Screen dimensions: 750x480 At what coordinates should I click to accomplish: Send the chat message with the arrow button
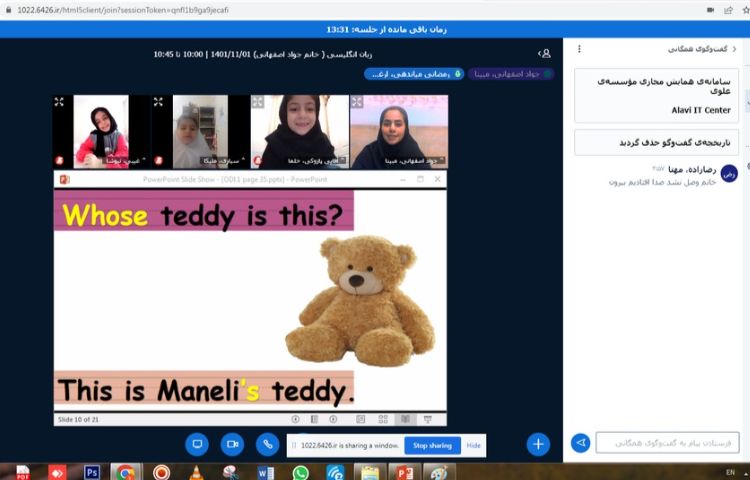click(580, 443)
